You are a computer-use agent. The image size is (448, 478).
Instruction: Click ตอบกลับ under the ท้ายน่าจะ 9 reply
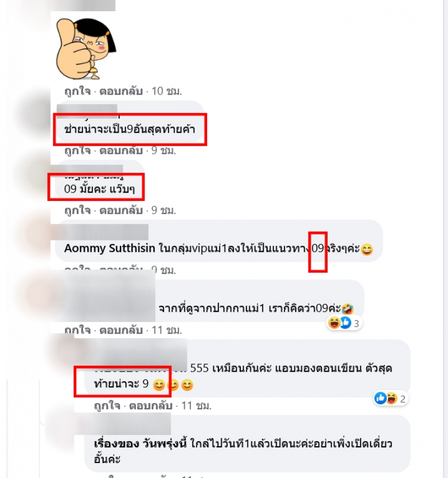click(151, 405)
